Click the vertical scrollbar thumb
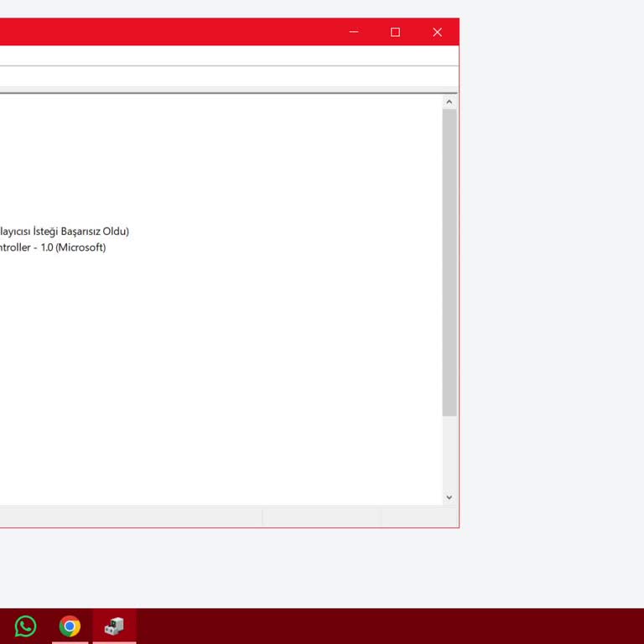Screen dimensions: 644x644 tap(449, 262)
